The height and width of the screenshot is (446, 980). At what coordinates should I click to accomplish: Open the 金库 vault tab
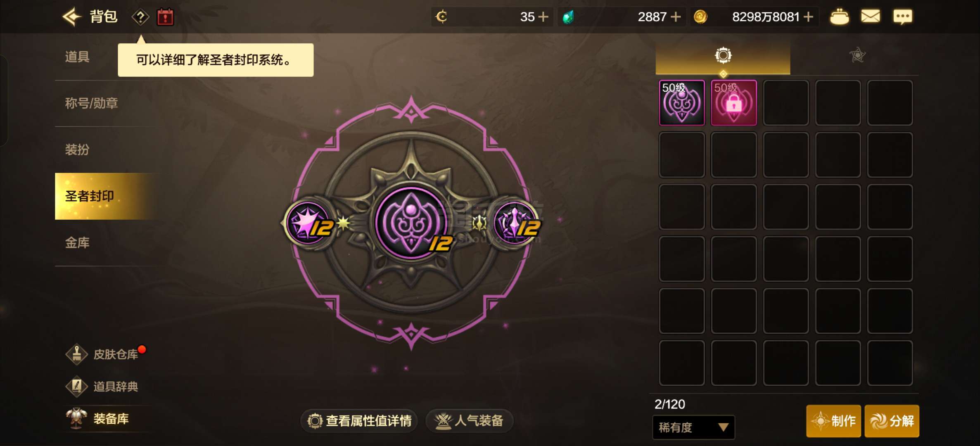coord(77,243)
